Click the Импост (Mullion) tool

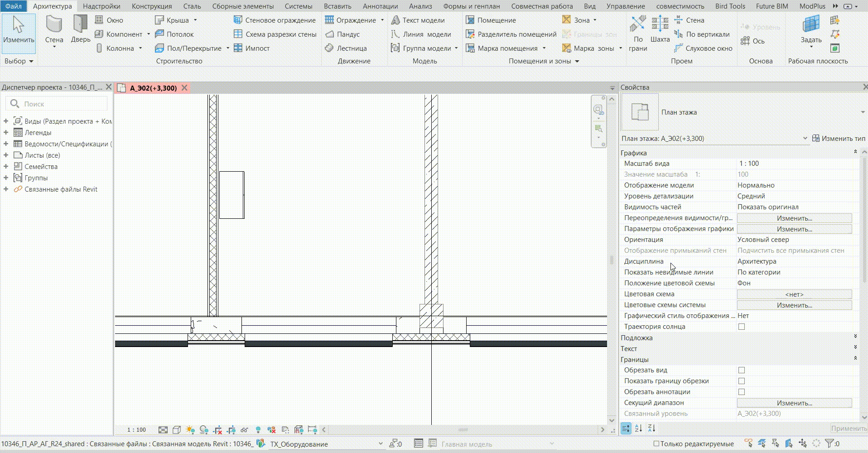click(252, 48)
